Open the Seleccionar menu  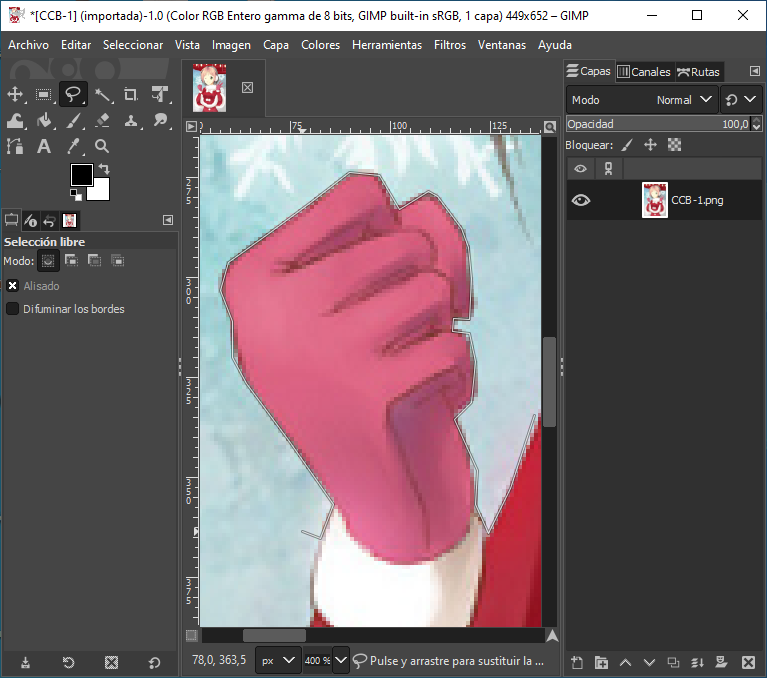click(133, 45)
